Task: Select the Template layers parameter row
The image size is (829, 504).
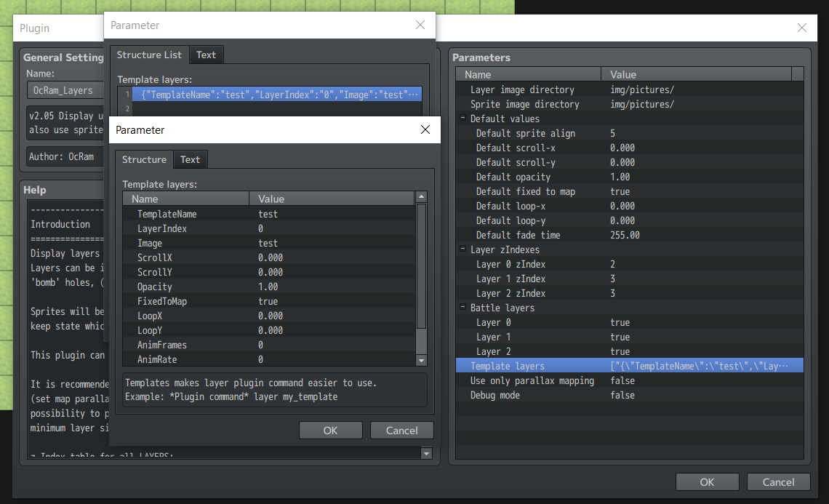Action: [x=630, y=366]
